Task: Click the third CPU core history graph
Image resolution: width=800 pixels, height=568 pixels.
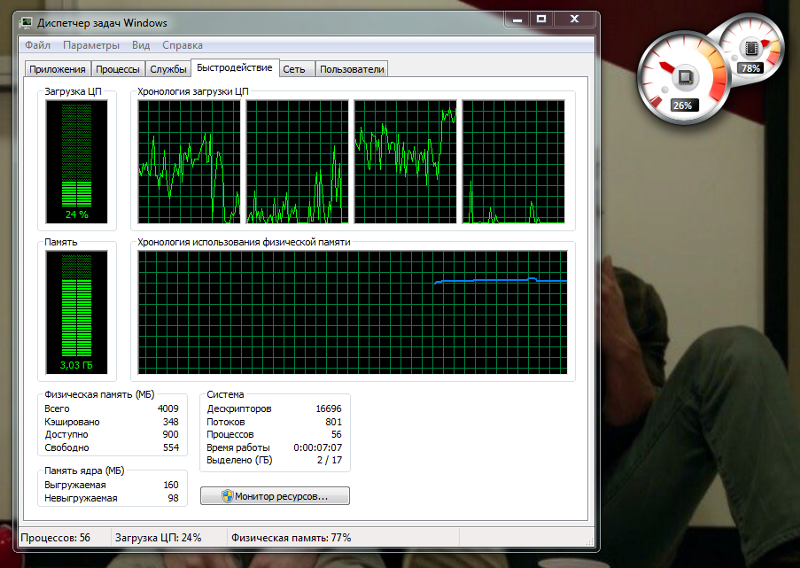Action: [x=405, y=162]
